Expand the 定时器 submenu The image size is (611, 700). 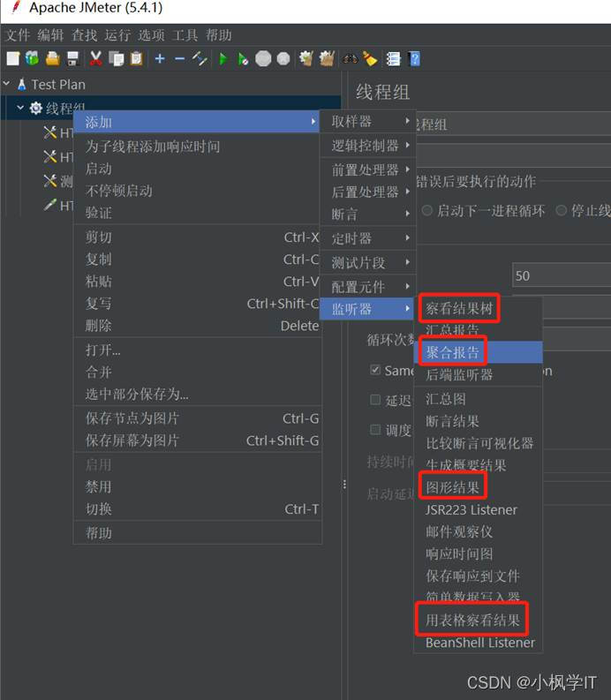[x=368, y=238]
